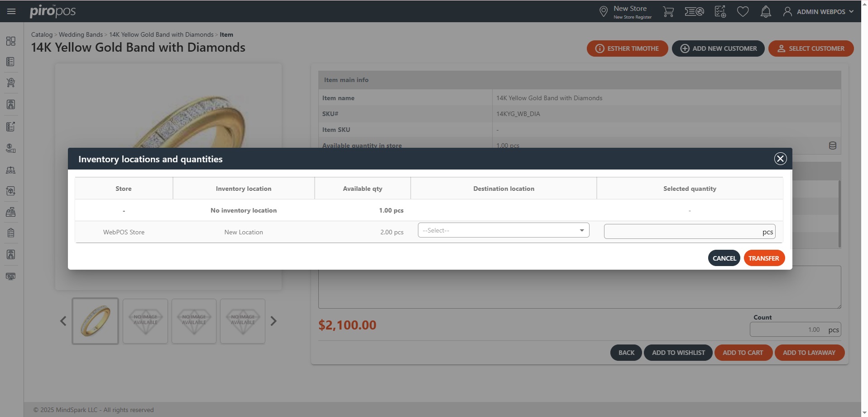Open the hamburger menu icon
This screenshot has height=417, width=868.
click(11, 11)
